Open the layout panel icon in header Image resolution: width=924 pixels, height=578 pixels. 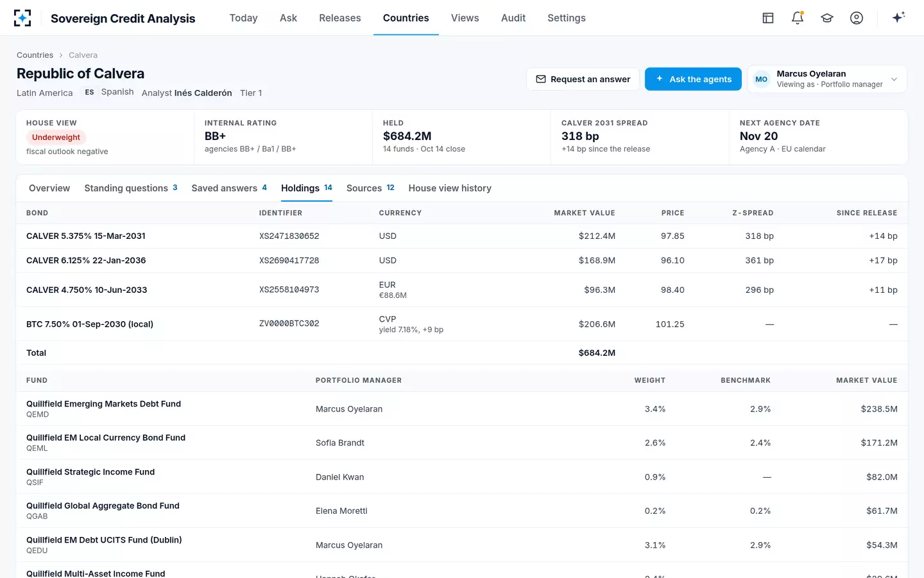coord(768,18)
